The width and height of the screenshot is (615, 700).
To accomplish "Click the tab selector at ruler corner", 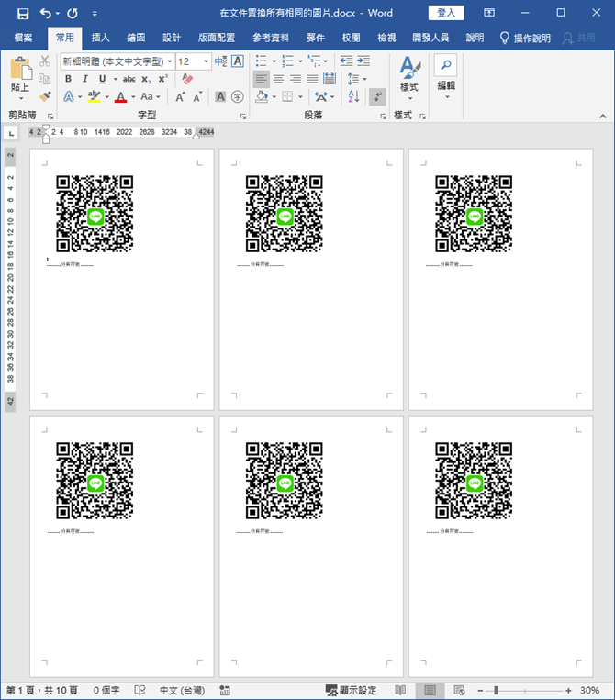I will tap(10, 133).
